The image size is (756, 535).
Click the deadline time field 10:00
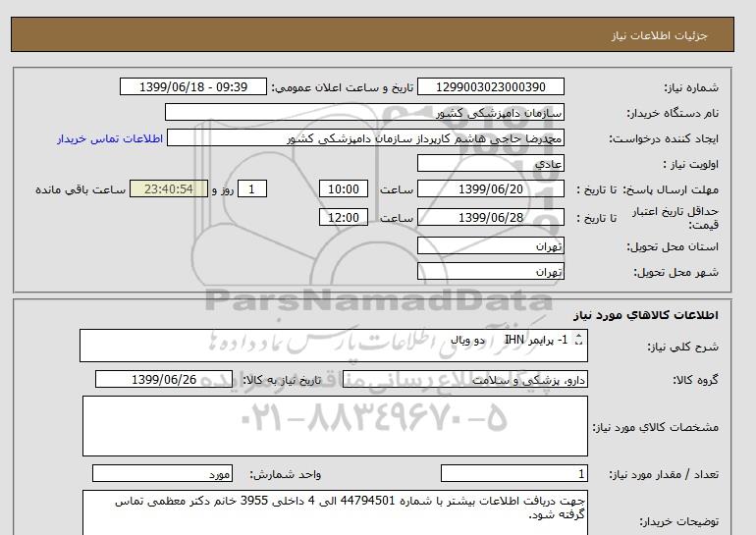(344, 188)
